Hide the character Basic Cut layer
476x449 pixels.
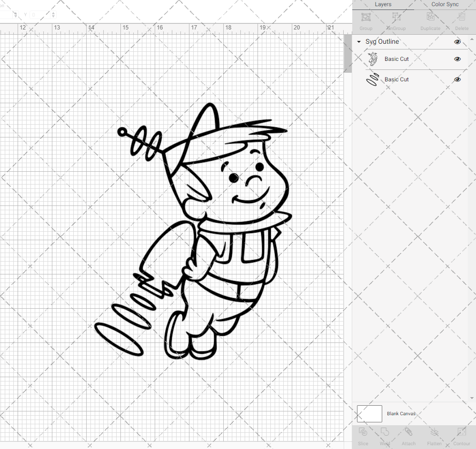[x=457, y=59]
